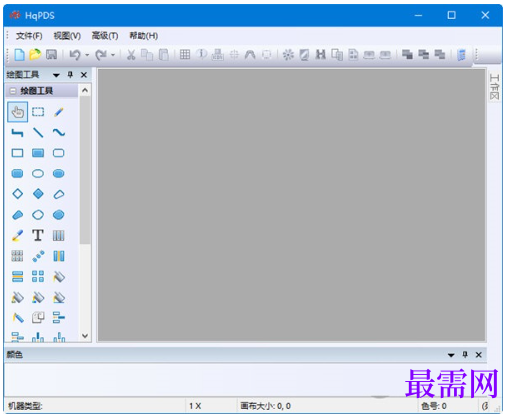
Task: Select the hollow rounded rectangle tool
Action: coord(59,153)
